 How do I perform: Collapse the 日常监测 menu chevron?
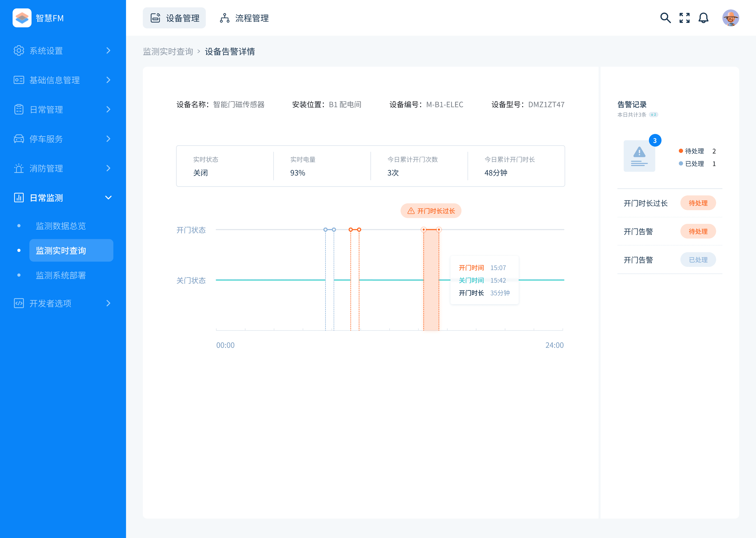(x=108, y=198)
